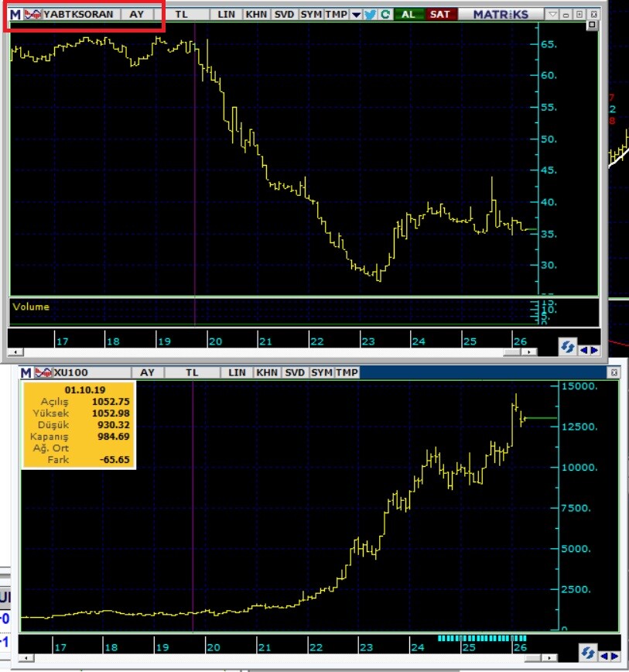
Task: Toggle LIN scale in the upper chart
Action: tap(227, 14)
